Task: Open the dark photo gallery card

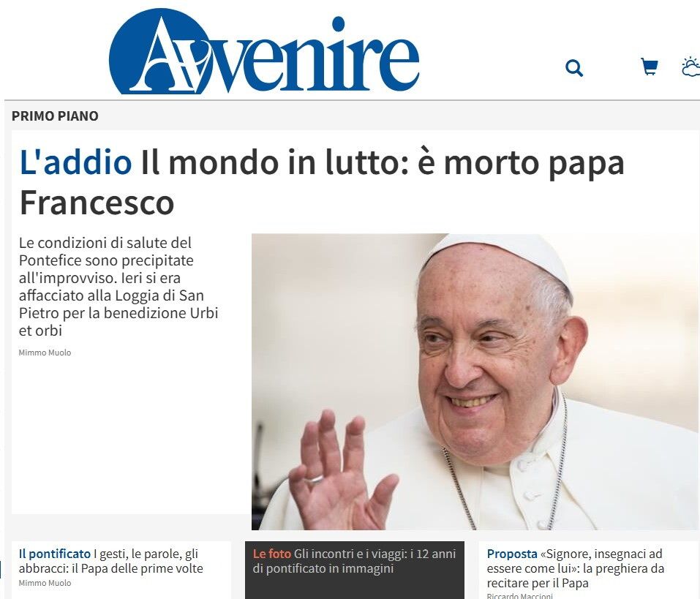Action: tap(355, 570)
